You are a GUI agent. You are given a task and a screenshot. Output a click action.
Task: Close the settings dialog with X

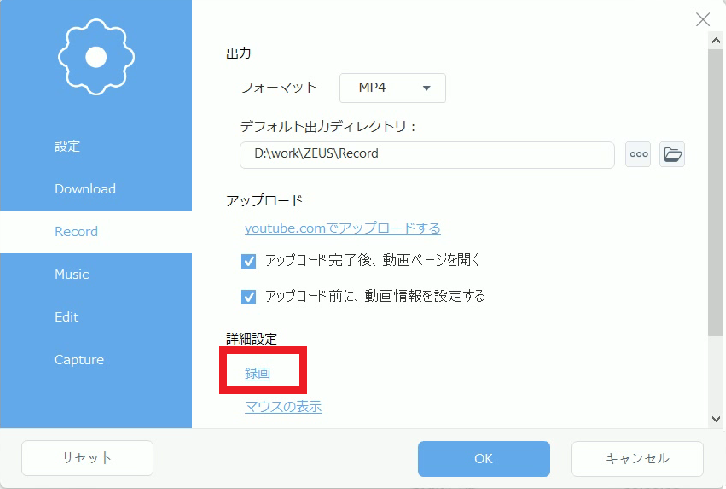[703, 18]
